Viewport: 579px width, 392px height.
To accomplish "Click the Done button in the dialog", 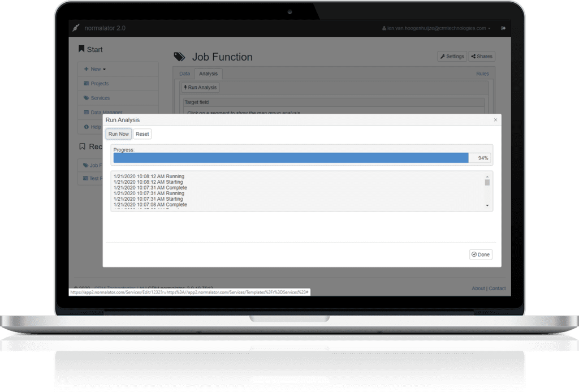I will point(481,255).
